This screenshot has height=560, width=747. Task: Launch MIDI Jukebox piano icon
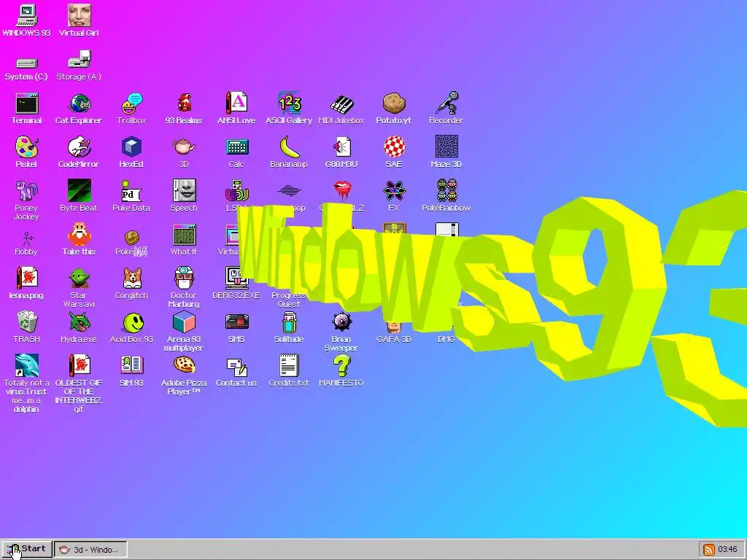point(341,104)
